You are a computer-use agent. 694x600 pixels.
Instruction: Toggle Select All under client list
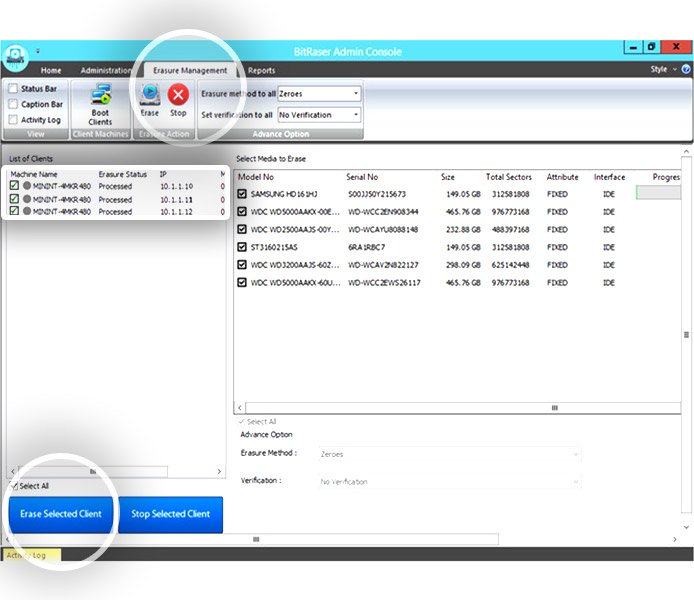click(x=14, y=486)
